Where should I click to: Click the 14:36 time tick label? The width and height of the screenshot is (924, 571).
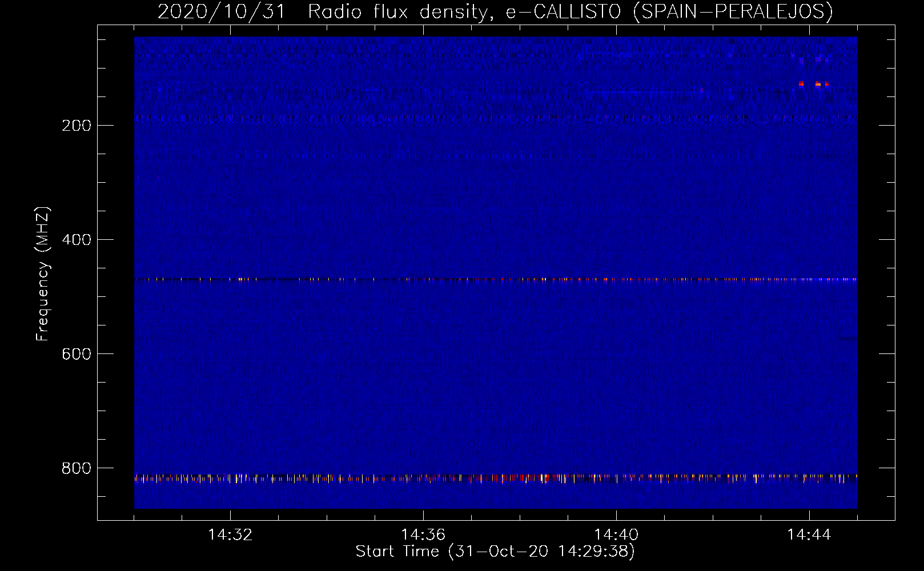click(x=423, y=535)
